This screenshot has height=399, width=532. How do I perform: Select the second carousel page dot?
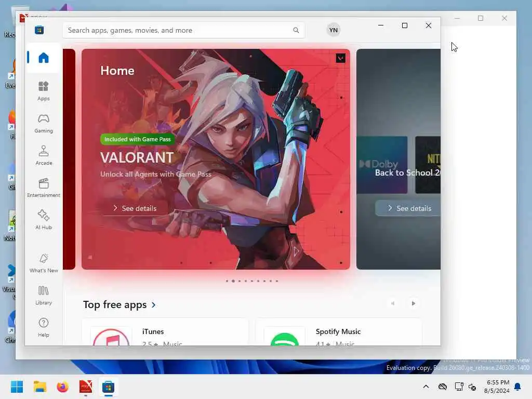pos(233,281)
